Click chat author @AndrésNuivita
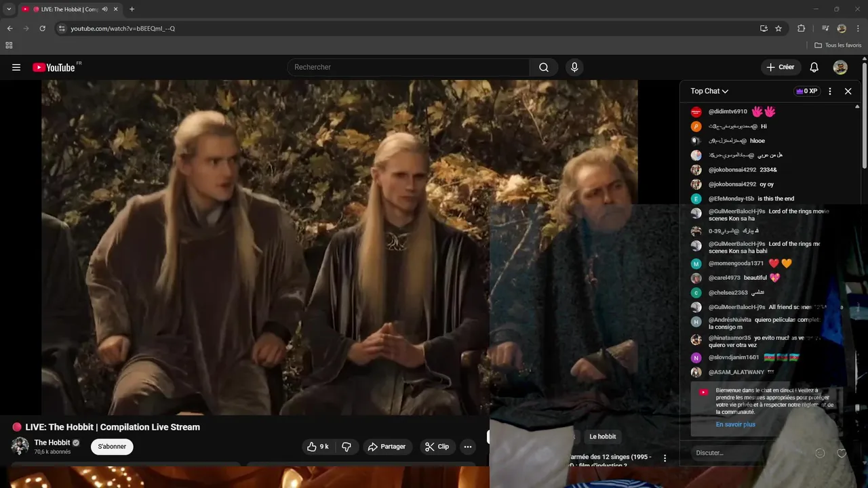The image size is (868, 488). coord(730,319)
